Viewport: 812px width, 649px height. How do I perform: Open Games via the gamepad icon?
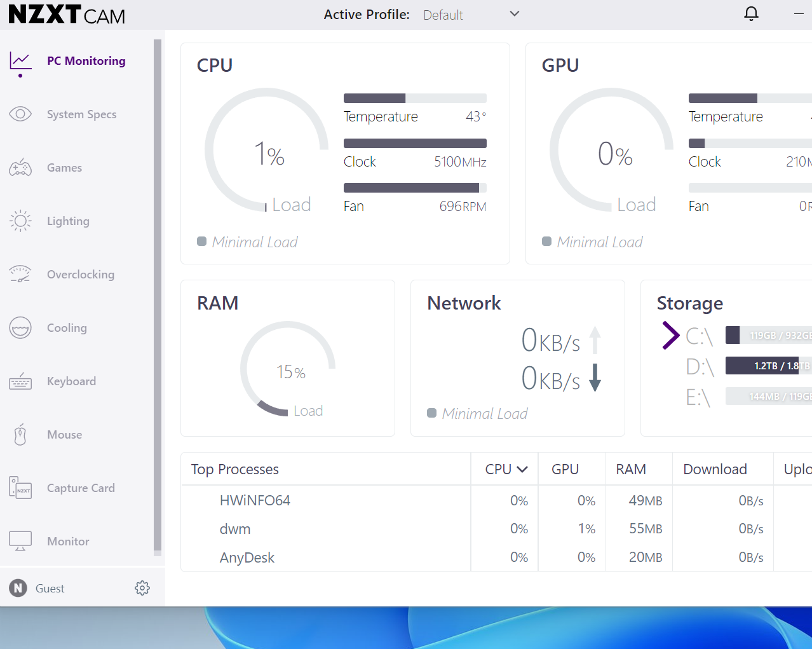coord(20,168)
